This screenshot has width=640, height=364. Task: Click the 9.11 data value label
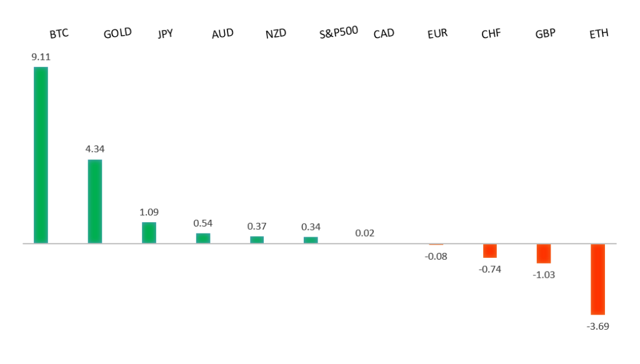[x=41, y=57]
